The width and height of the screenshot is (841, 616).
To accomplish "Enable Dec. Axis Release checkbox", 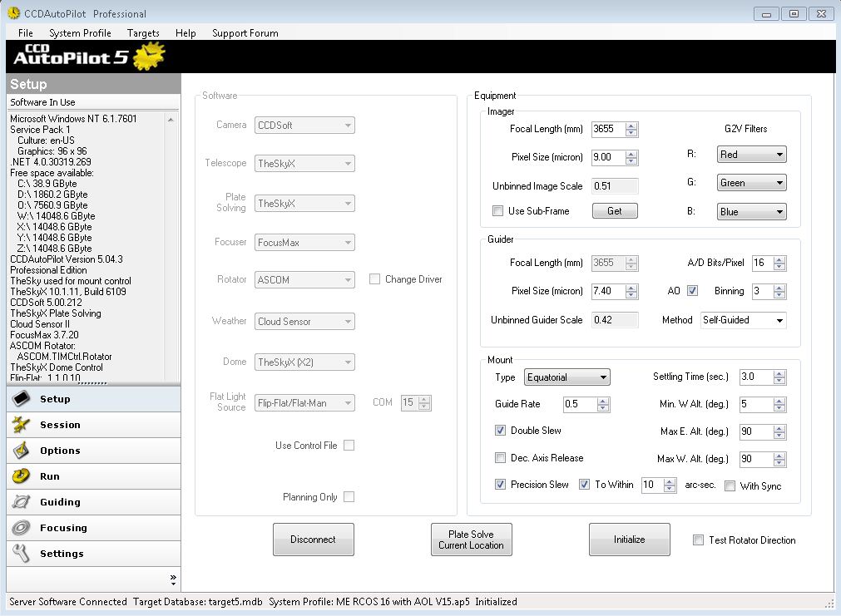I will point(500,457).
